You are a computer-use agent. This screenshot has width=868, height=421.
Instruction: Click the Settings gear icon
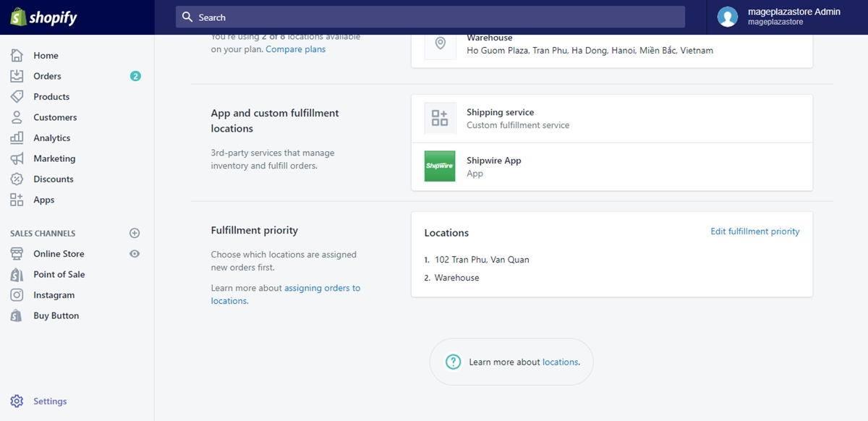[x=17, y=401]
